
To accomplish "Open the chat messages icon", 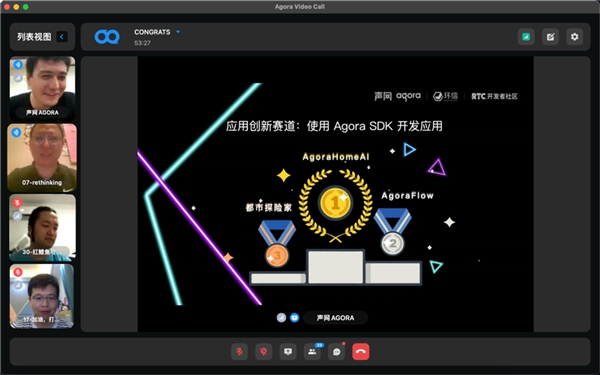I will click(337, 352).
